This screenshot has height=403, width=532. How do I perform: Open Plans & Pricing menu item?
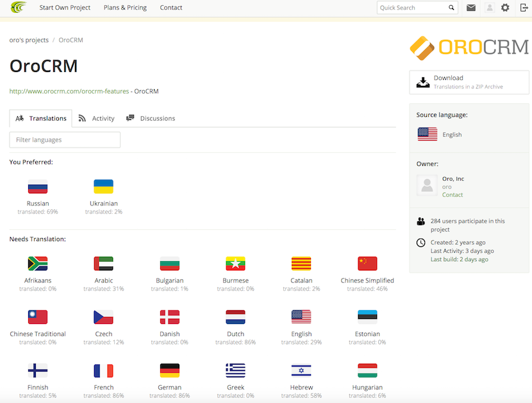point(125,8)
